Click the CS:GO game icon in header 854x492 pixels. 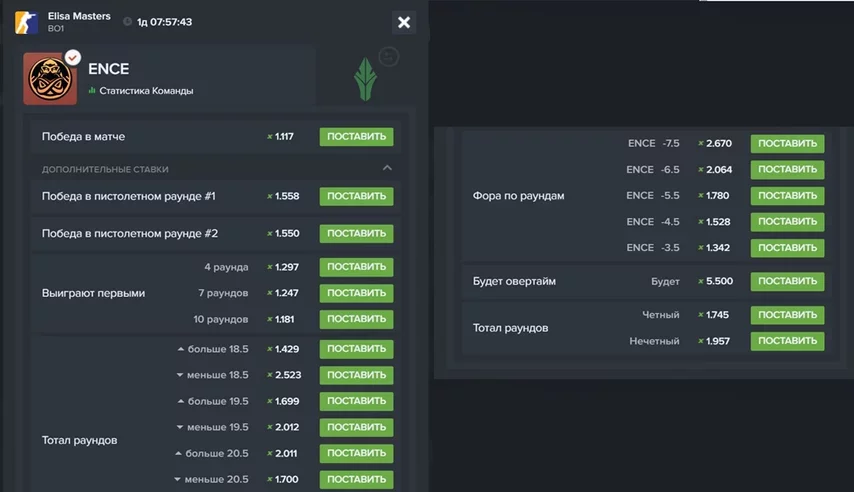(x=26, y=22)
